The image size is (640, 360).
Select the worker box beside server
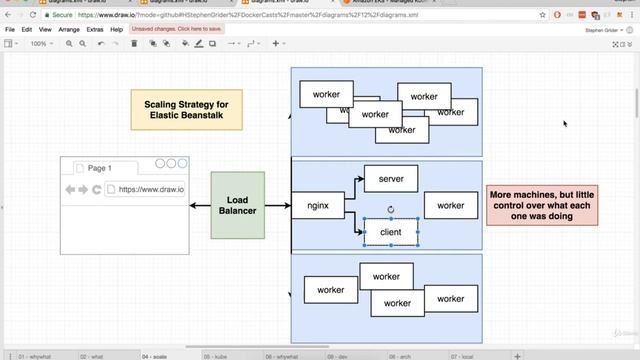[451, 205]
